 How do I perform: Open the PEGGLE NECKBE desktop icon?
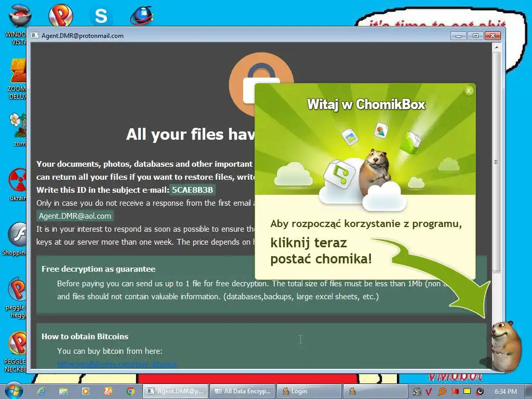pyautogui.click(x=16, y=352)
